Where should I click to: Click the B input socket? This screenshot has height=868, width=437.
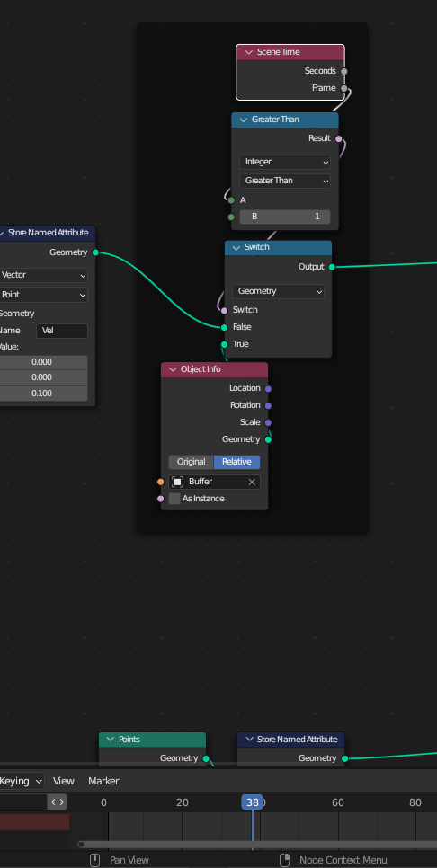pyautogui.click(x=231, y=217)
